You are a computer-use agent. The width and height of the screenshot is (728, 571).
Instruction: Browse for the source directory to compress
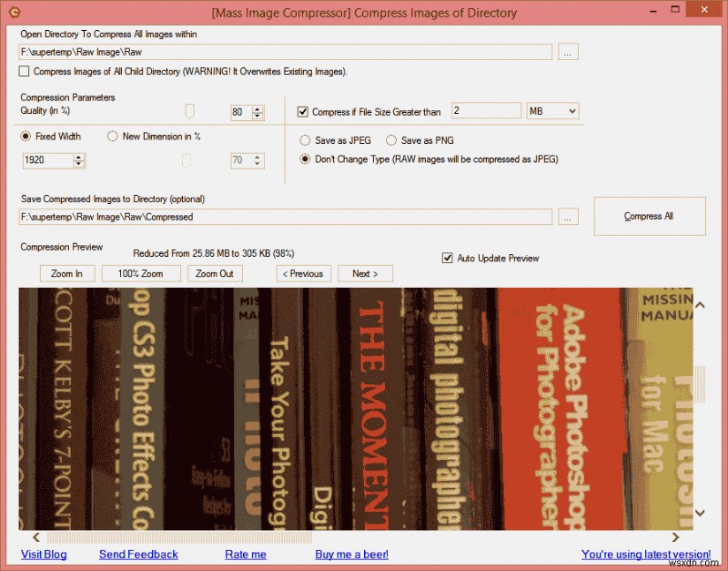pos(567,52)
